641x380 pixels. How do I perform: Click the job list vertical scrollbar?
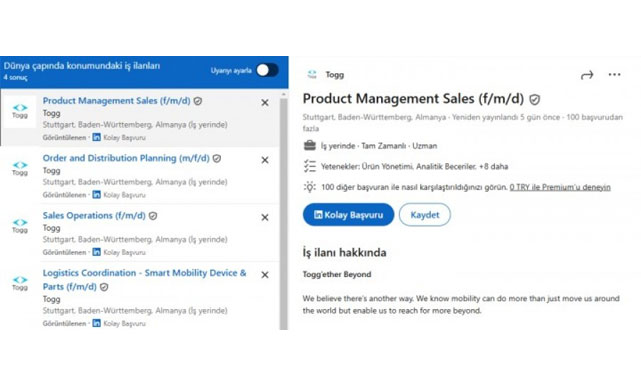284,212
